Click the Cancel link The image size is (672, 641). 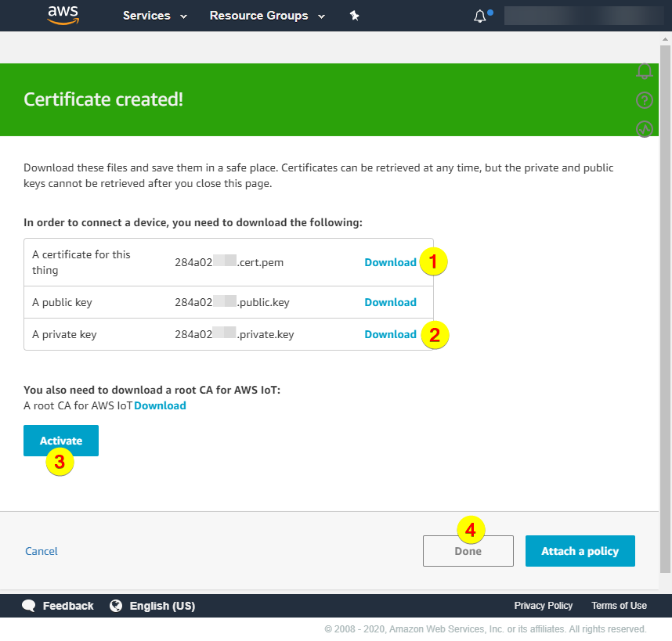coord(42,551)
